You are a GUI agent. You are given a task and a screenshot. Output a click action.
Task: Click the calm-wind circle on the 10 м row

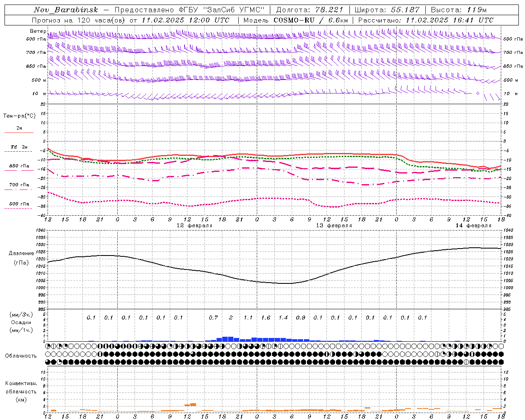tap(478, 94)
